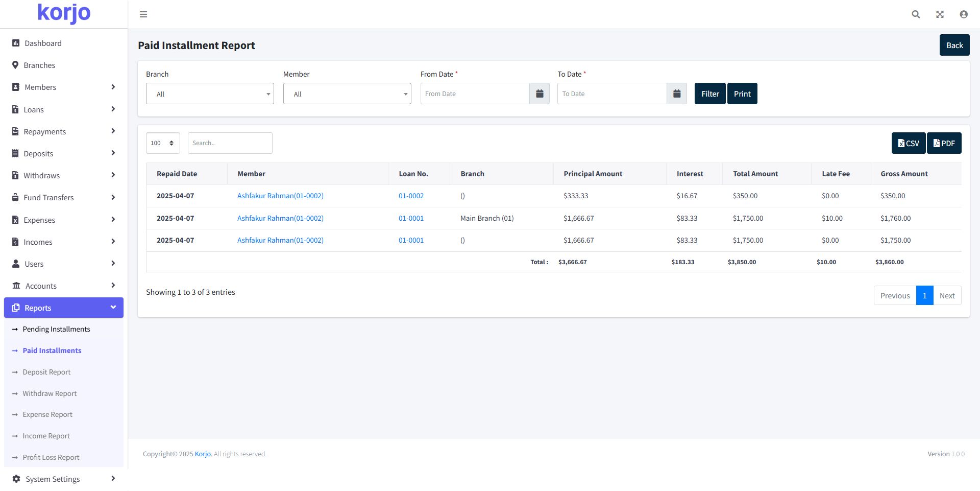
Task: Expand the Loans sidebar menu
Action: (x=64, y=109)
